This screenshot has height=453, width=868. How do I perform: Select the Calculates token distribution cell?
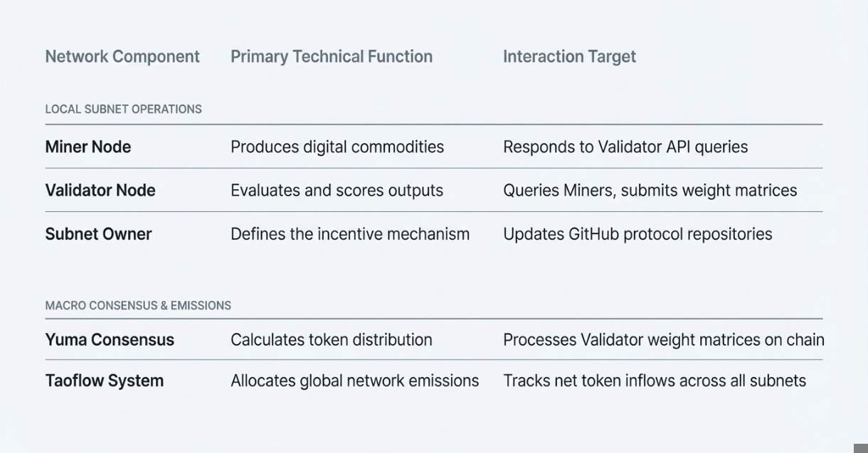(332, 340)
